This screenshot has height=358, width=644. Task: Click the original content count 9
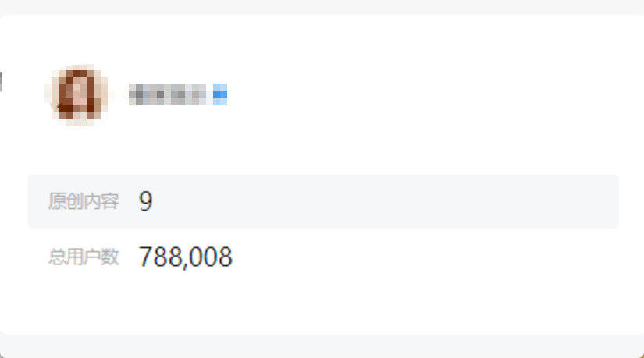(x=146, y=202)
